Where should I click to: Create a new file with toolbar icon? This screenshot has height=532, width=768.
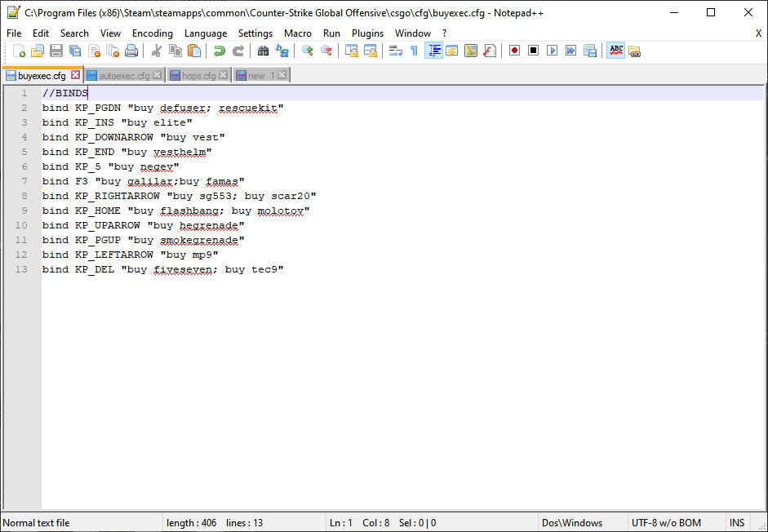click(x=19, y=51)
